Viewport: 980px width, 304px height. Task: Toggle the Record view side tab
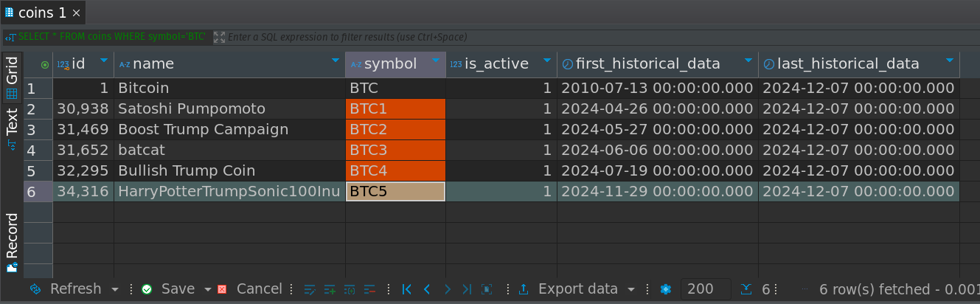coord(12,243)
